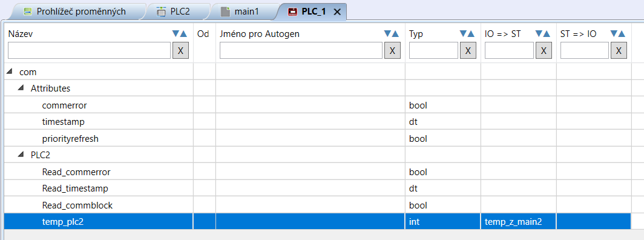Image resolution: width=644 pixels, height=240 pixels.
Task: Sort Typ column ascending with up arrow
Action: pyautogui.click(x=471, y=34)
